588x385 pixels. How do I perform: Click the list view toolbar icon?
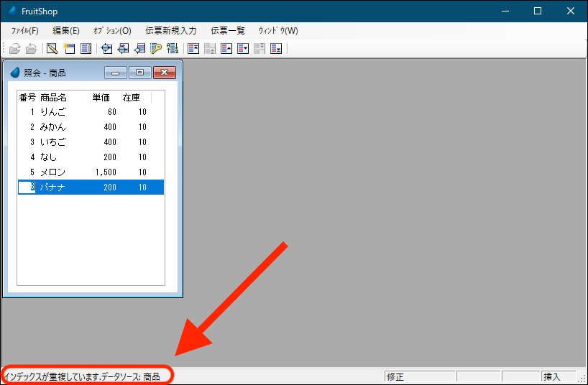tap(86, 49)
